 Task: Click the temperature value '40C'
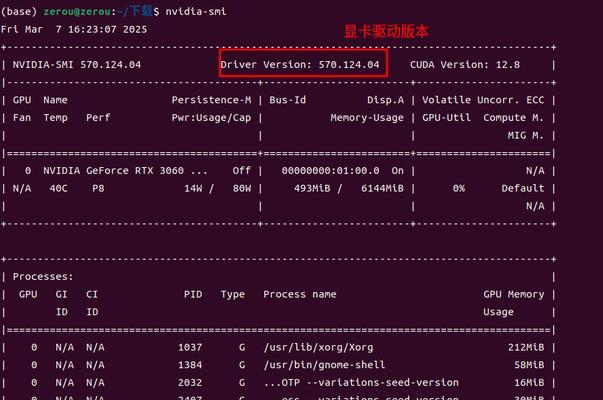[x=58, y=188]
